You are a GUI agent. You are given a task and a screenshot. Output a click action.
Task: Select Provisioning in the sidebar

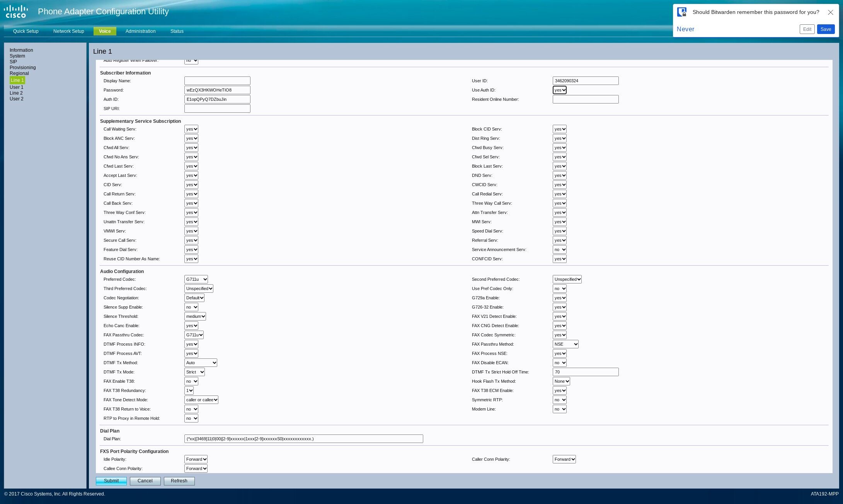coord(22,68)
